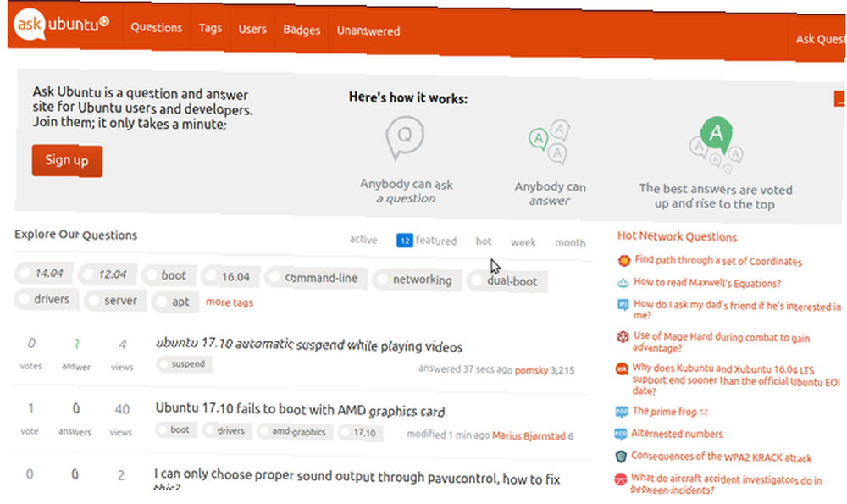Select the 16.04 tag
Viewport: 847px width, 504px height.
tap(230, 277)
